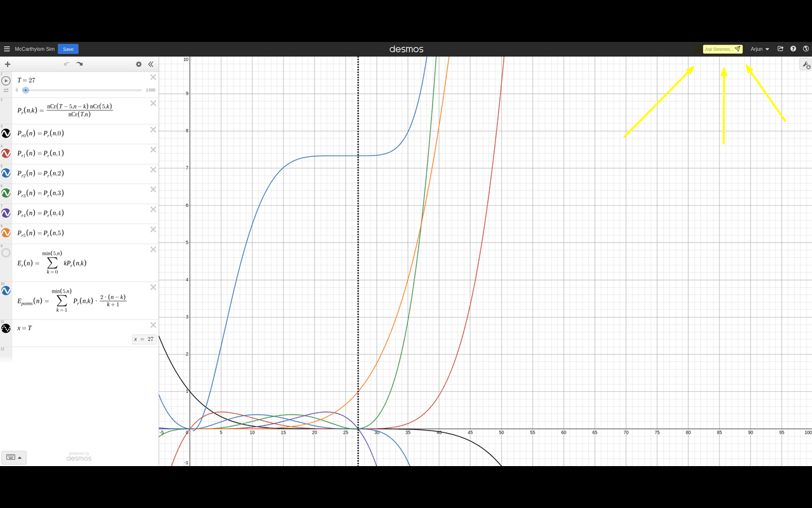Delete the Pr(n,k) definition expression
This screenshot has width=812, height=508.
pyautogui.click(x=153, y=103)
